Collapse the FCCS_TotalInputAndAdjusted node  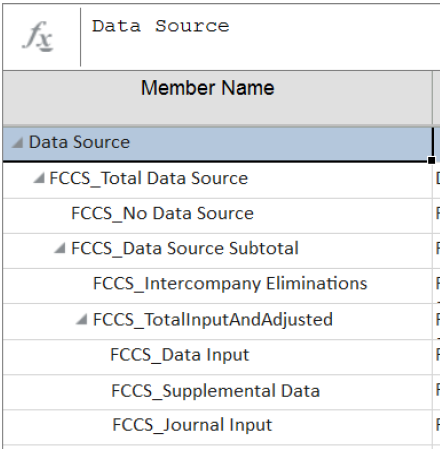point(81,319)
